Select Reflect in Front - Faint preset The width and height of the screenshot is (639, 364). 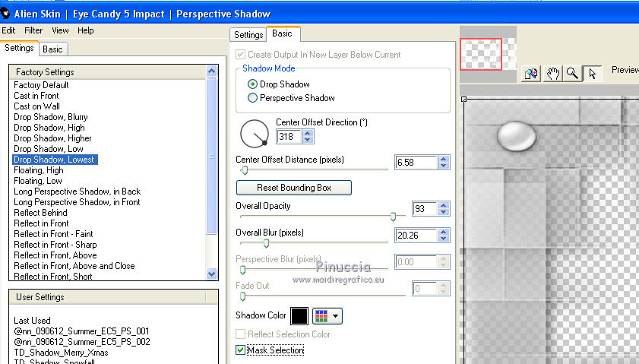pos(53,234)
